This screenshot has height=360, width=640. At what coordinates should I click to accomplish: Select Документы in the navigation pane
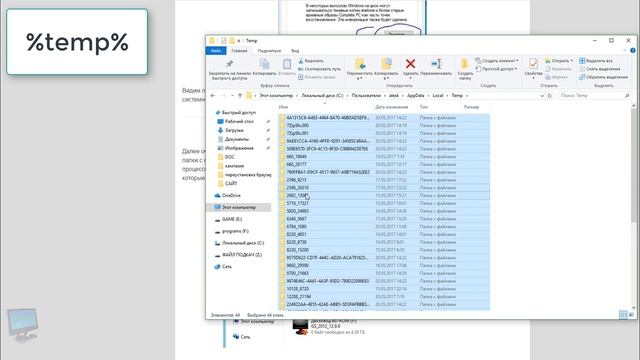237,139
